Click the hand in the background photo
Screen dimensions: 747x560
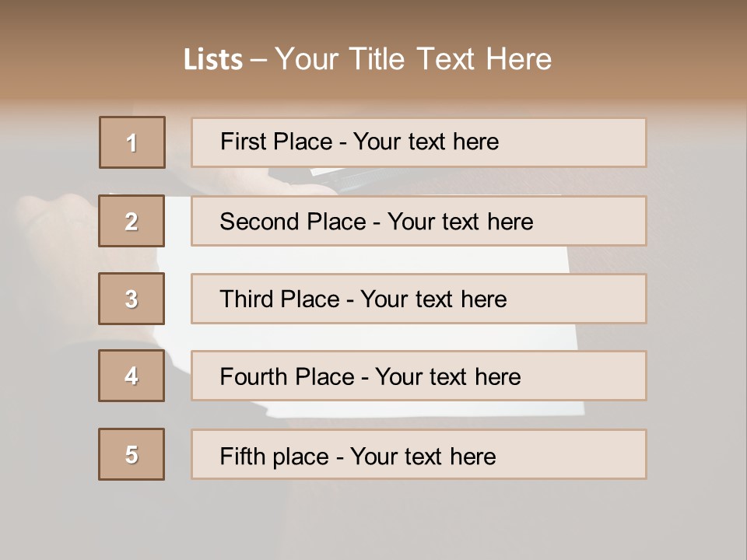coord(54,226)
